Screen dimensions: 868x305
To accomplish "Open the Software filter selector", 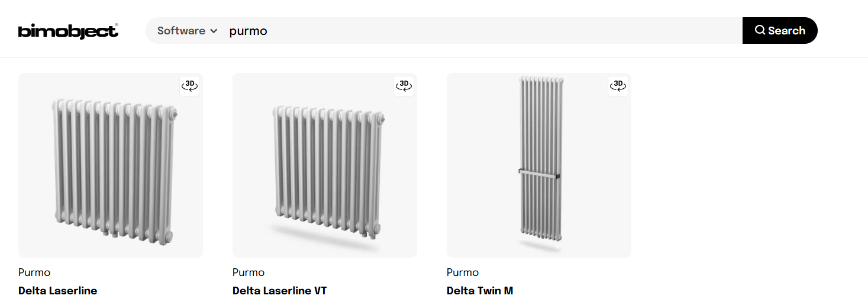I will (x=187, y=31).
